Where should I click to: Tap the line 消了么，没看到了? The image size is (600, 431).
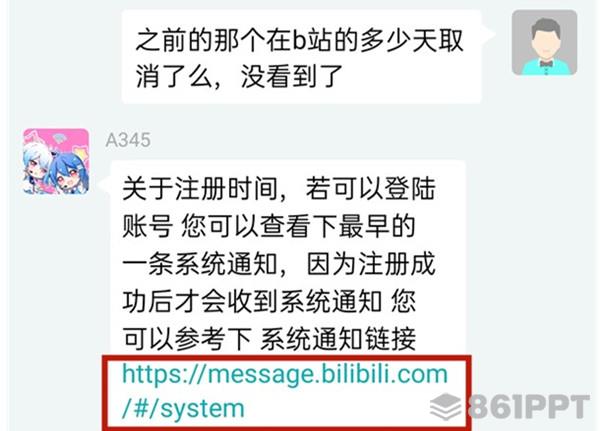pos(239,77)
